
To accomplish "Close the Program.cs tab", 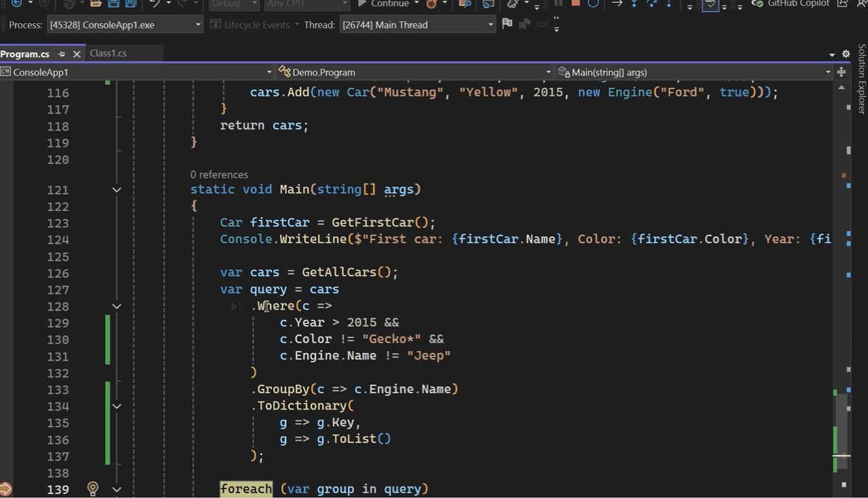I will [x=77, y=54].
